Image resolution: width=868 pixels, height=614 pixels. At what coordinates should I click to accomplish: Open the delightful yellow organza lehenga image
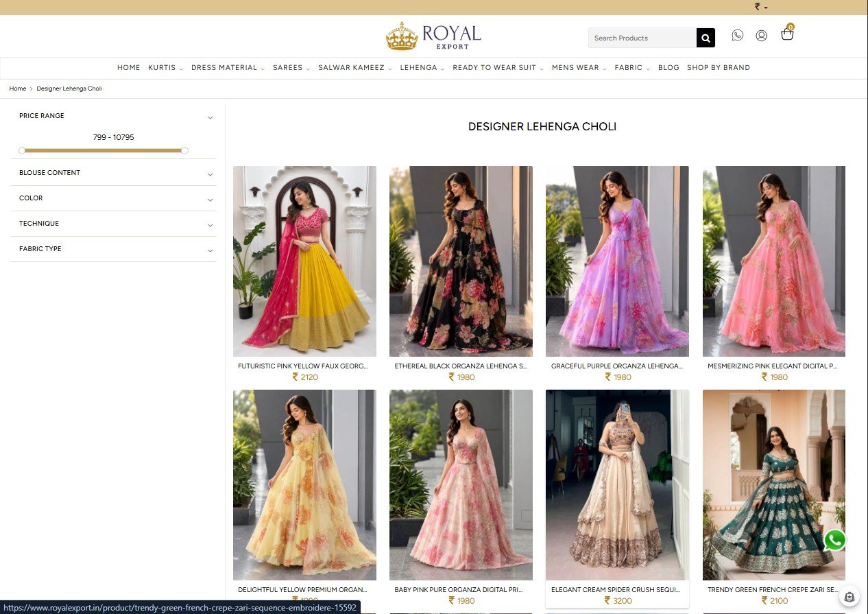tap(304, 485)
